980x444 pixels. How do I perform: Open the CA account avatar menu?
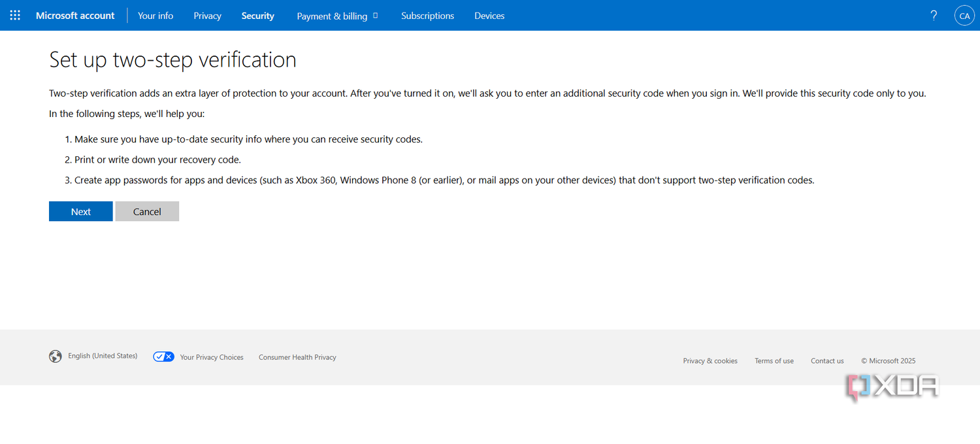[x=964, y=16]
